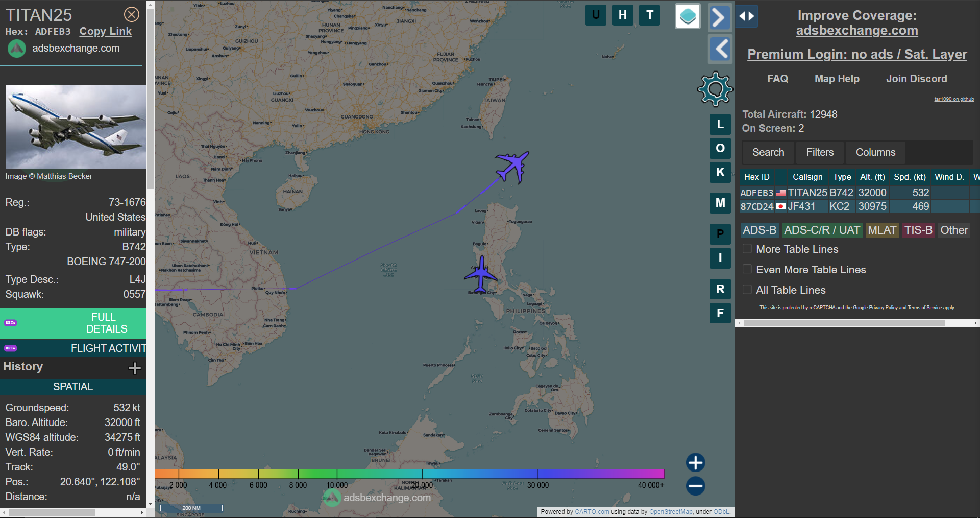980x518 pixels.
Task: Open the Join Discord link
Action: pyautogui.click(x=917, y=79)
